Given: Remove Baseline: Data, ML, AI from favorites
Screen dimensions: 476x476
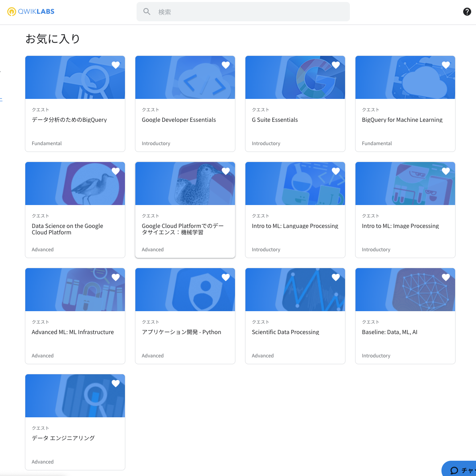Looking at the screenshot, I should 445,277.
